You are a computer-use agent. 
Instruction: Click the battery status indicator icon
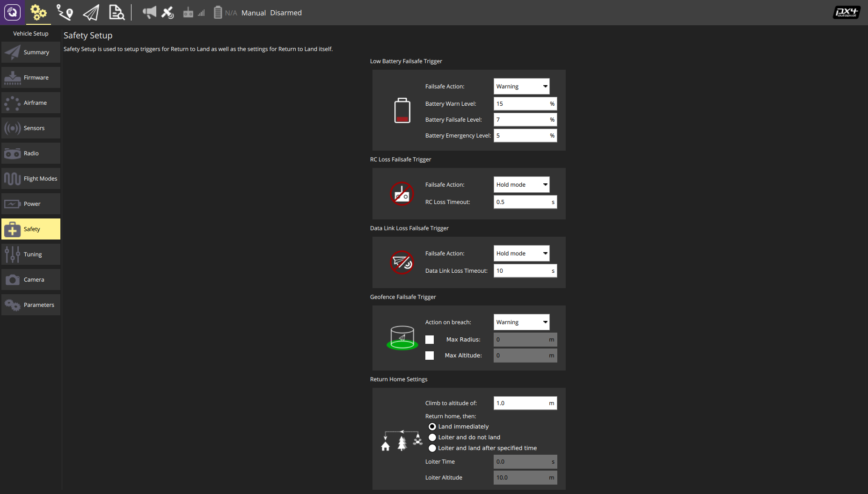(x=218, y=13)
